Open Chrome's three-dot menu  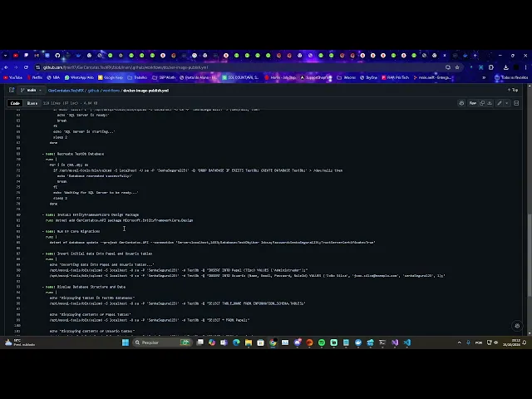click(x=525, y=67)
